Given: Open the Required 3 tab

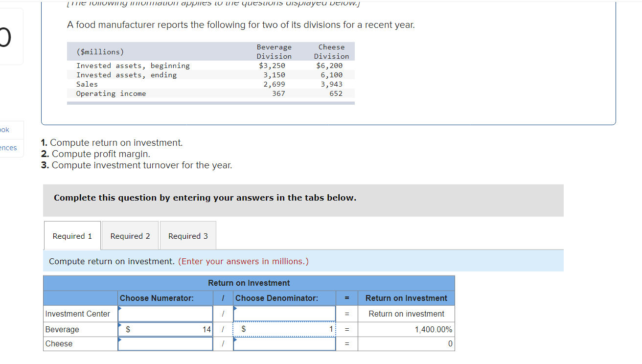Looking at the screenshot, I should 188,236.
